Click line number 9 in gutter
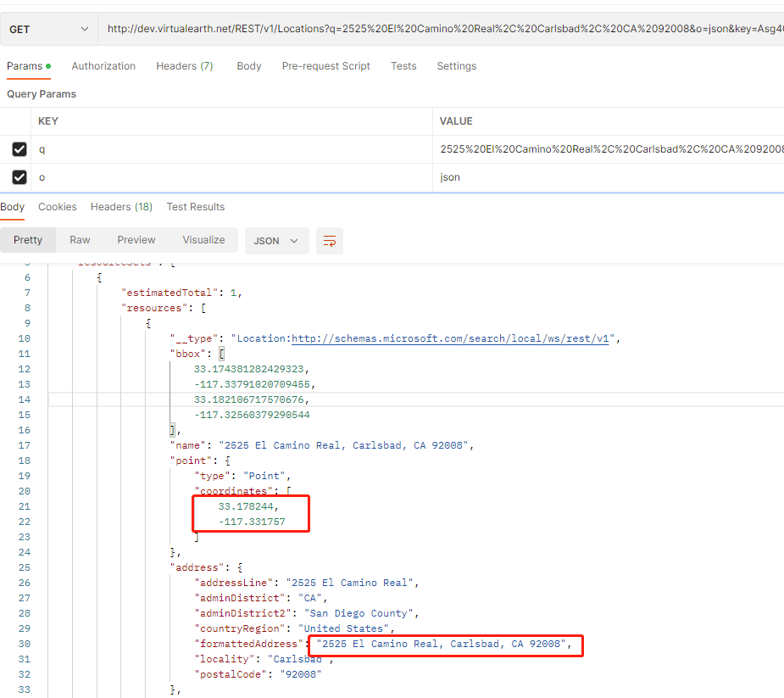 tap(27, 323)
